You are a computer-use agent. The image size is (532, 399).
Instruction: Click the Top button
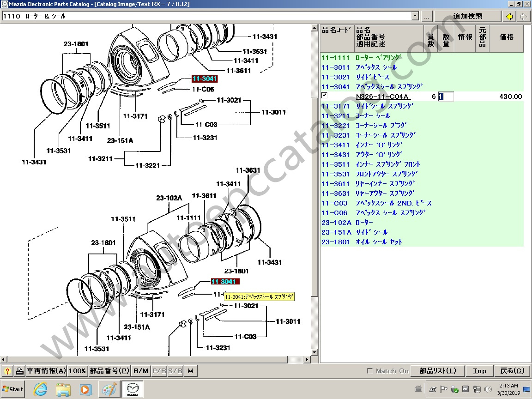(x=479, y=371)
